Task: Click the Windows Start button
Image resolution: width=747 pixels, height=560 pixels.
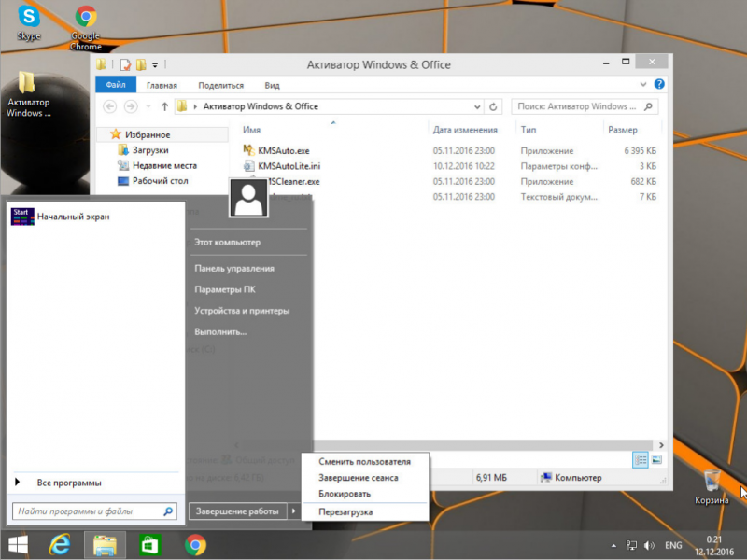Action: (18, 545)
